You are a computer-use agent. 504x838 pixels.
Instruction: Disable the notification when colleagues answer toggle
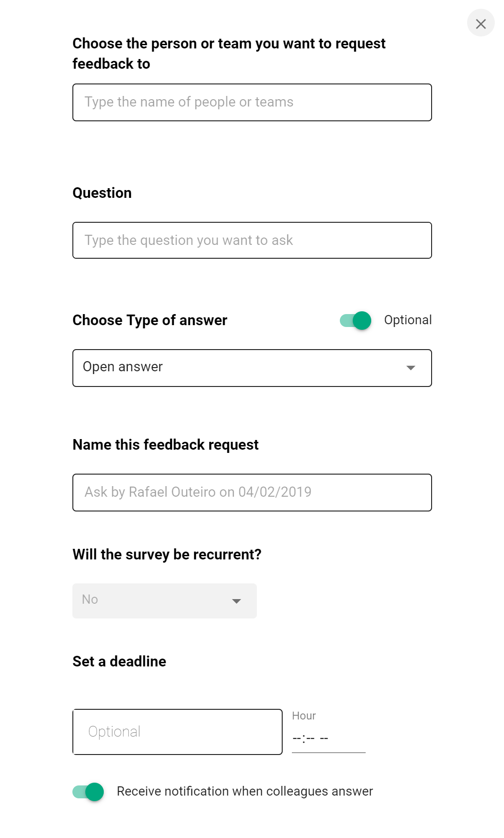point(88,791)
